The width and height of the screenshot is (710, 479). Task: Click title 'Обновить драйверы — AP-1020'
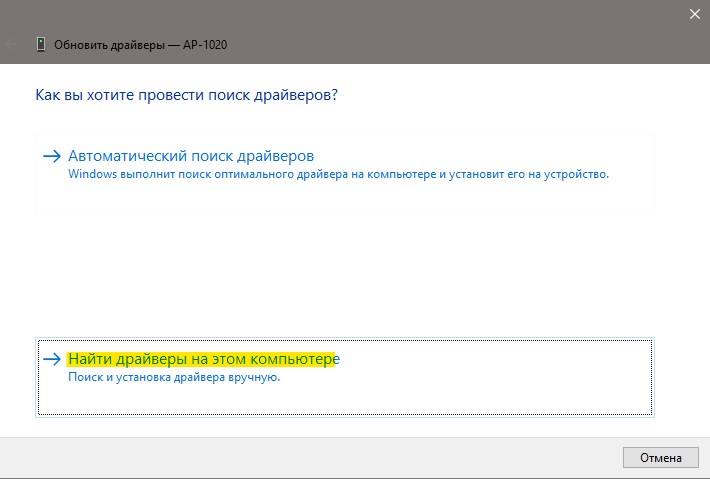tap(140, 45)
